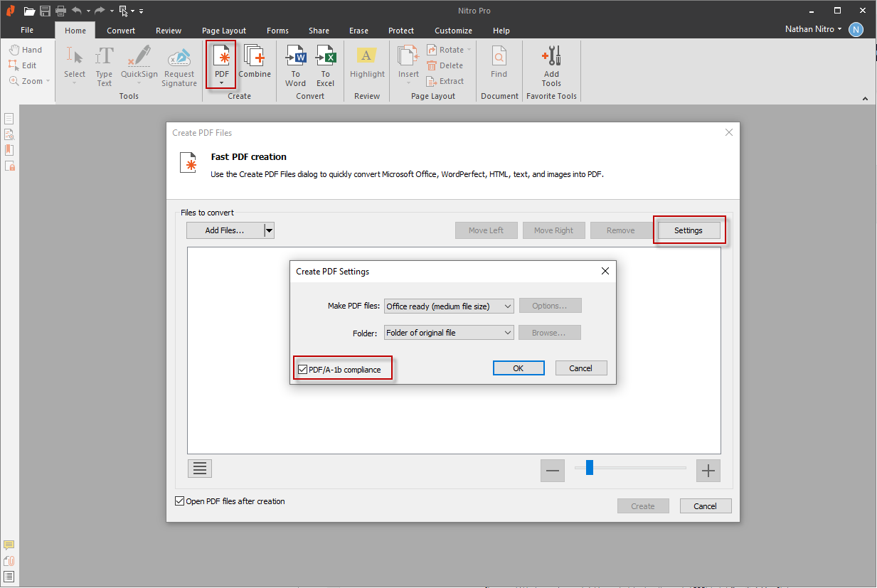877x588 pixels.
Task: Open the Add Tools icon
Action: point(551,58)
